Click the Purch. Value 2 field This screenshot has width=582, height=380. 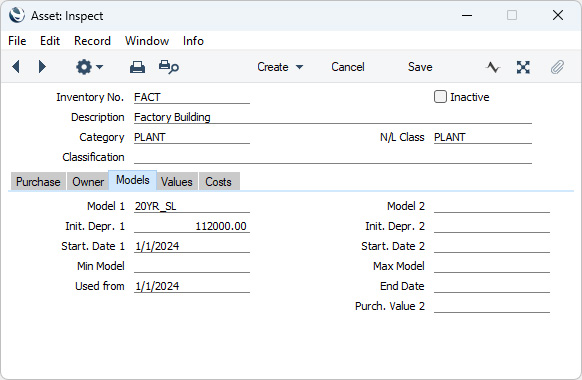(x=491, y=307)
